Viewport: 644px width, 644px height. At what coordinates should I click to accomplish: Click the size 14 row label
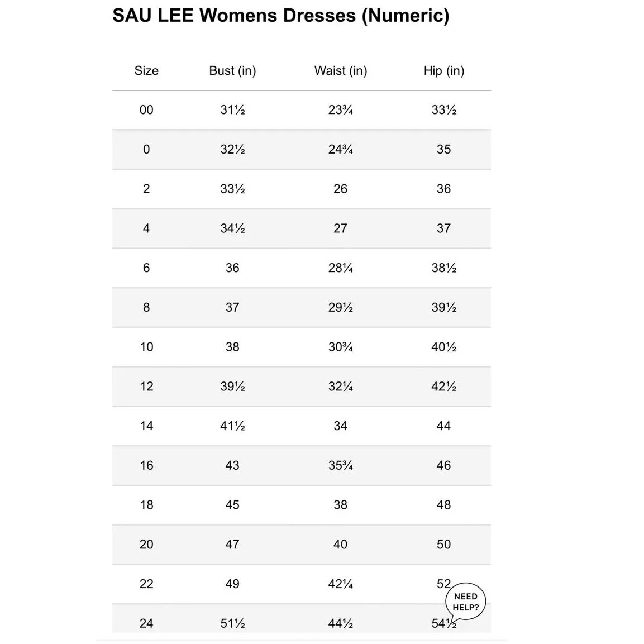coord(146,426)
